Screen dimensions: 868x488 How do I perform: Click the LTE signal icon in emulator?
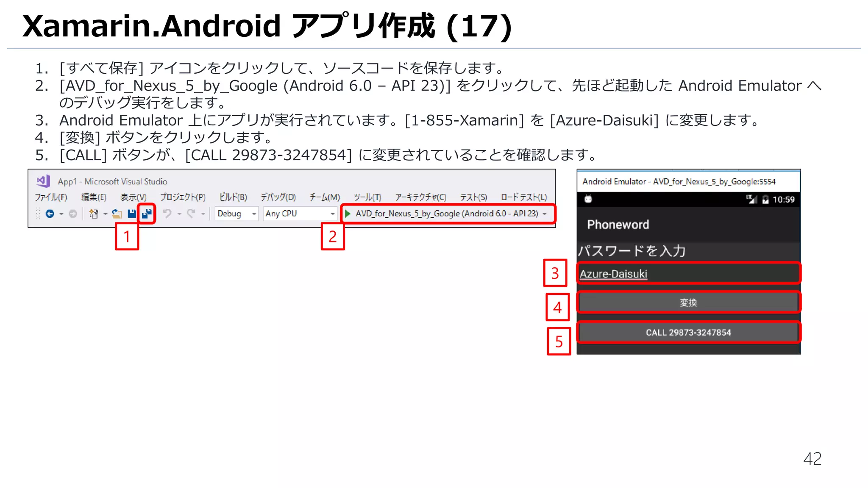751,199
